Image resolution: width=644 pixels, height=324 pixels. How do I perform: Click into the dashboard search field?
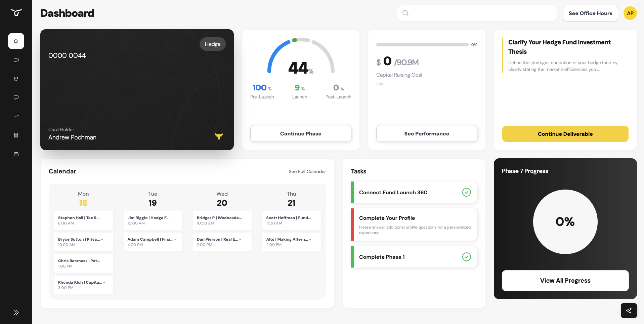480,13
